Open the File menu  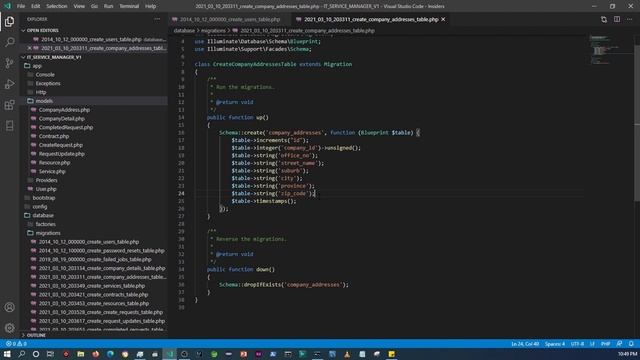coord(21,6)
